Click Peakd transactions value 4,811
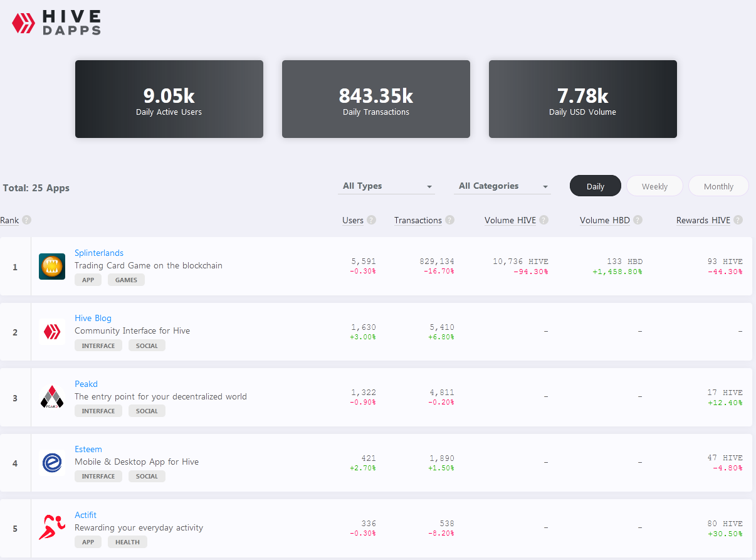The height and width of the screenshot is (560, 756). point(442,393)
